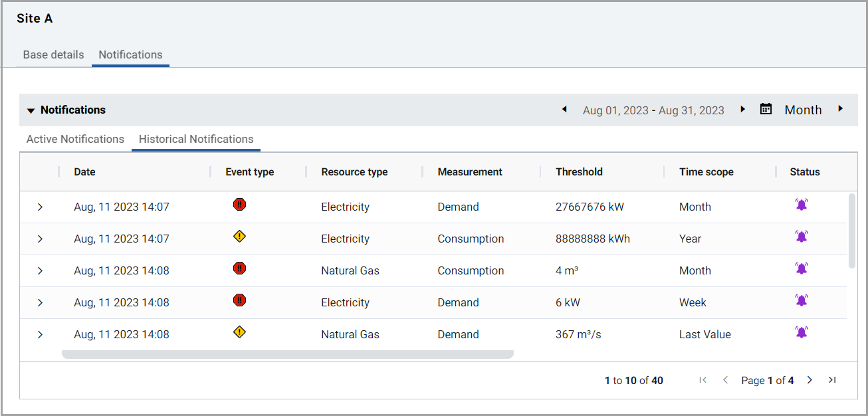The image size is (868, 416).
Task: Advance date range past Aug 31, 2023
Action: coord(743,109)
